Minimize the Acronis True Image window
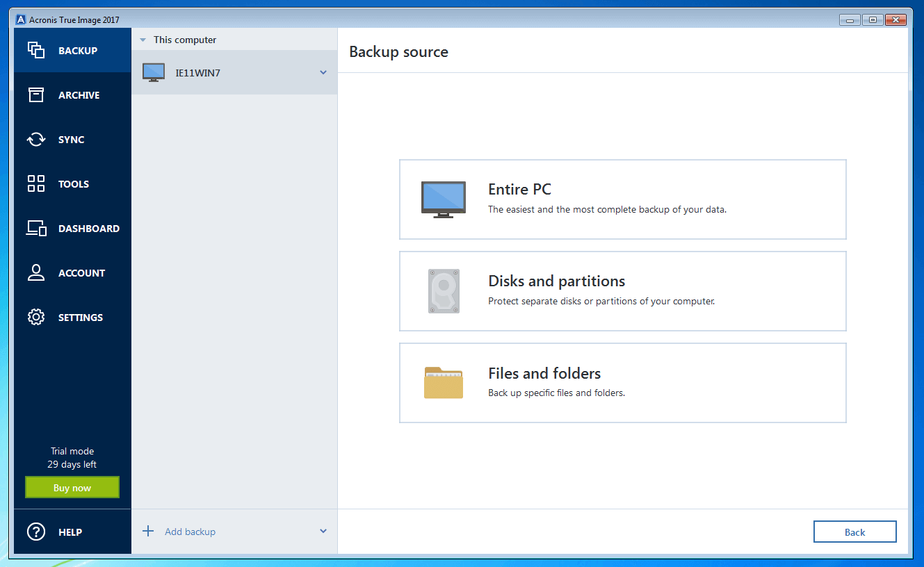 849,19
